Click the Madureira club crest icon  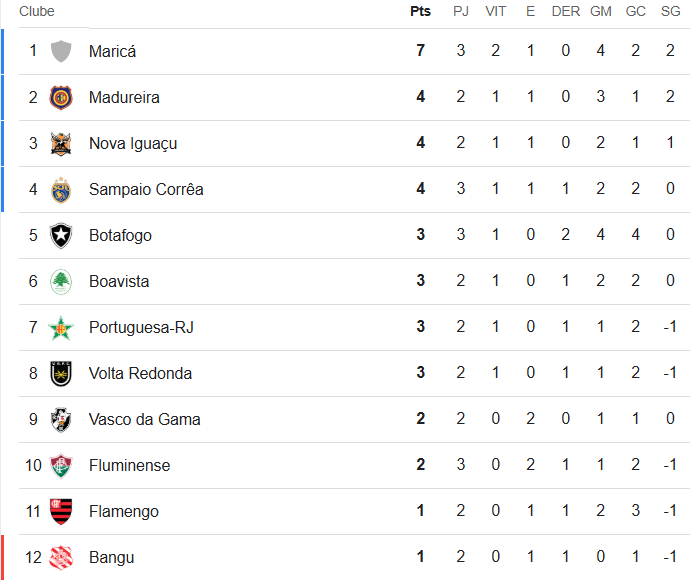[x=61, y=97]
